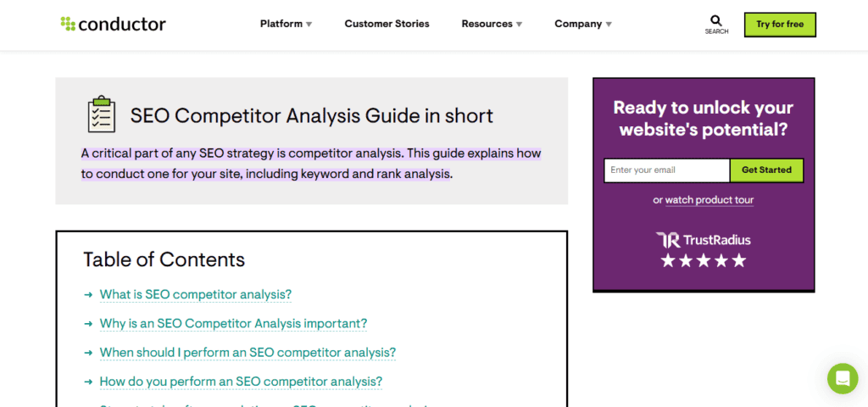
Task: Click the Conductor logo
Action: (113, 24)
